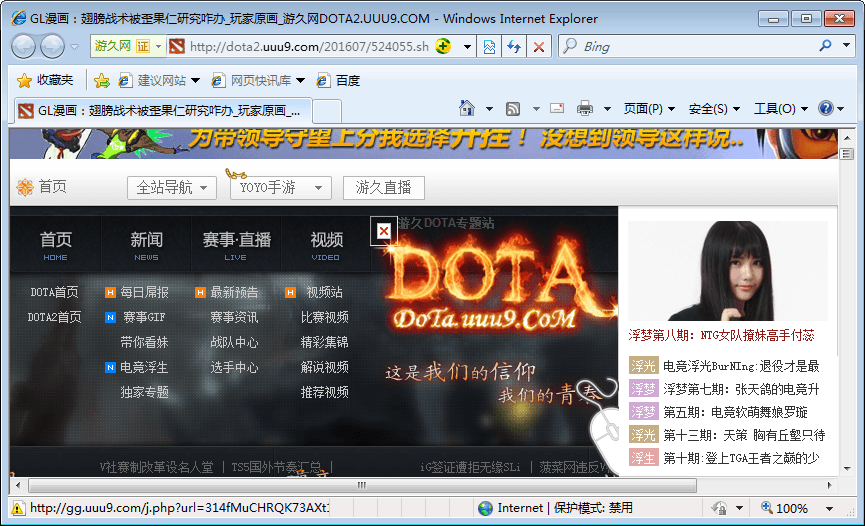Open the 浮梦第八期 red headline link

click(722, 335)
